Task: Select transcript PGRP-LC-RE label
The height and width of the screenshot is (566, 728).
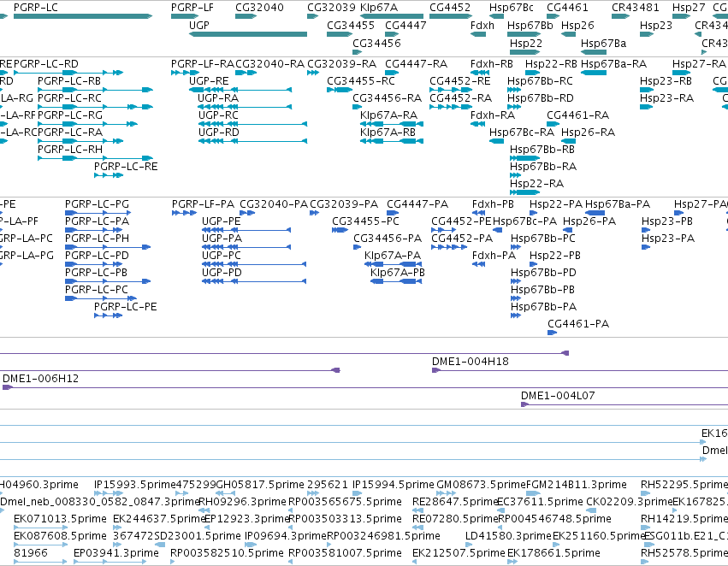Action: point(126,167)
